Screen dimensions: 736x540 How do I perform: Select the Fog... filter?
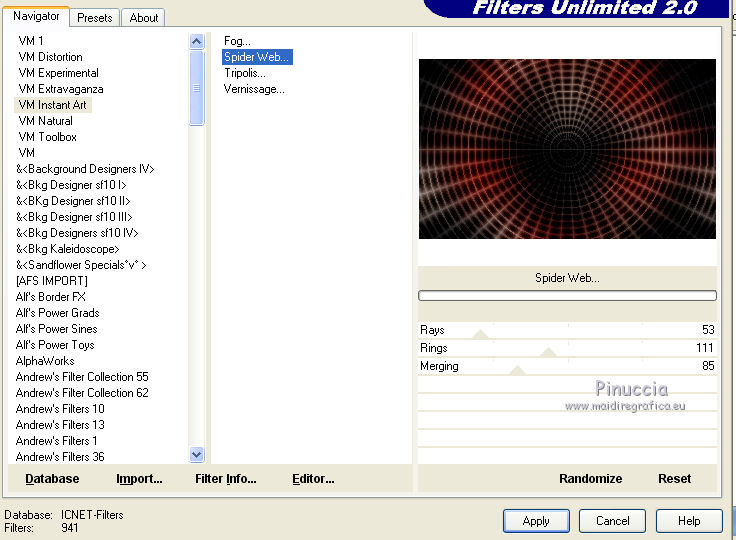pos(237,41)
